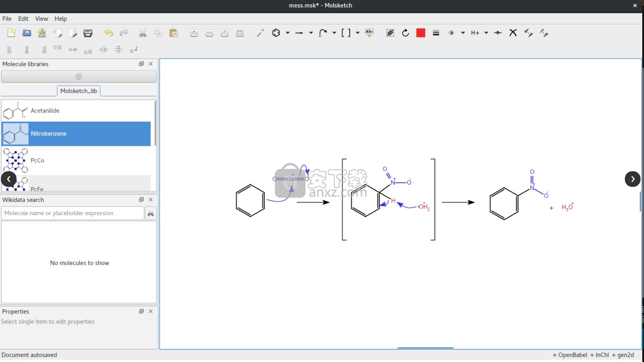Select Nitrobenzene in the library list
The height and width of the screenshot is (362, 644).
tap(77, 133)
